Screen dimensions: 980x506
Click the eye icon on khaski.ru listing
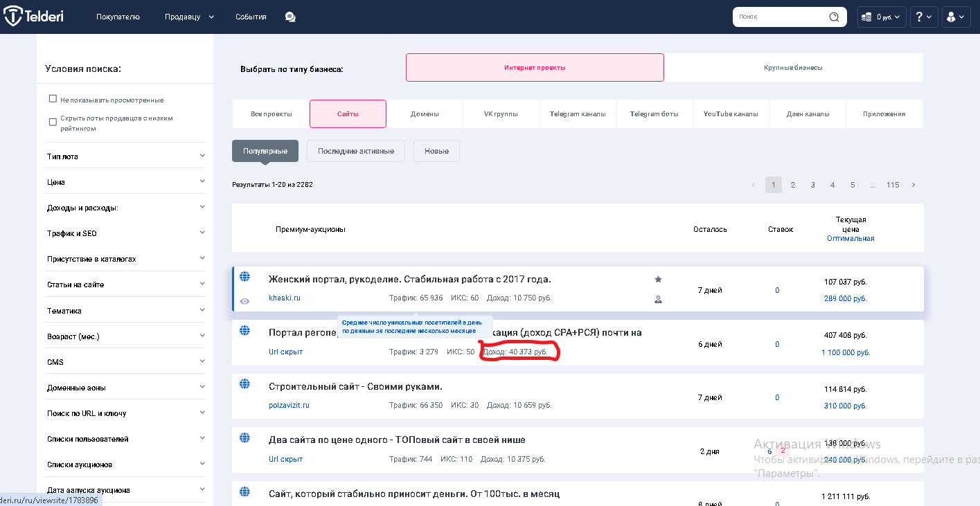click(x=244, y=301)
